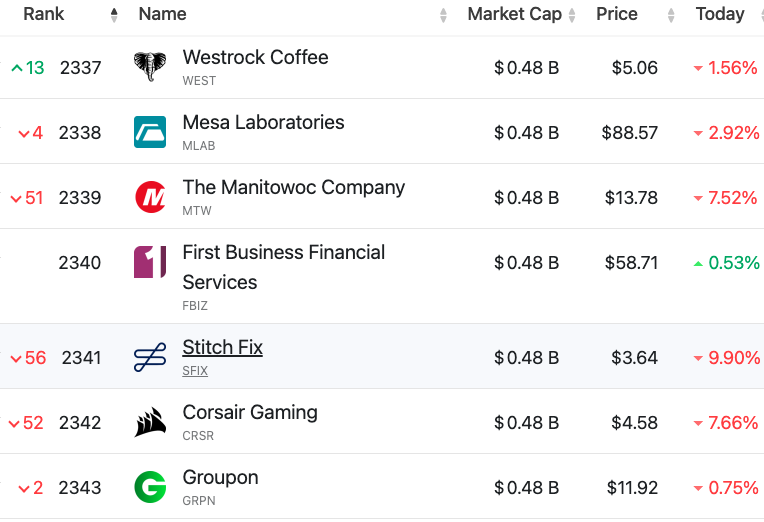This screenshot has width=764, height=522.
Task: Sort by Market Cap sort arrows
Action: 572,15
